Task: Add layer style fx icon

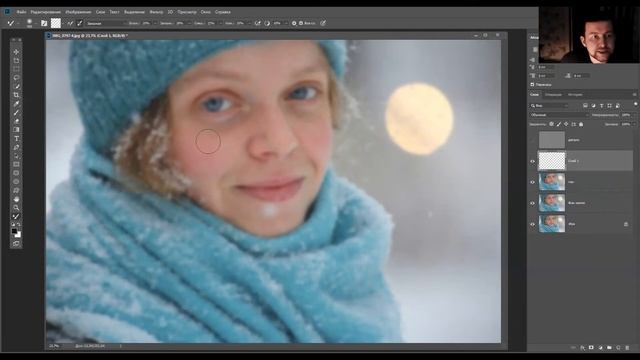Action: (x=582, y=348)
